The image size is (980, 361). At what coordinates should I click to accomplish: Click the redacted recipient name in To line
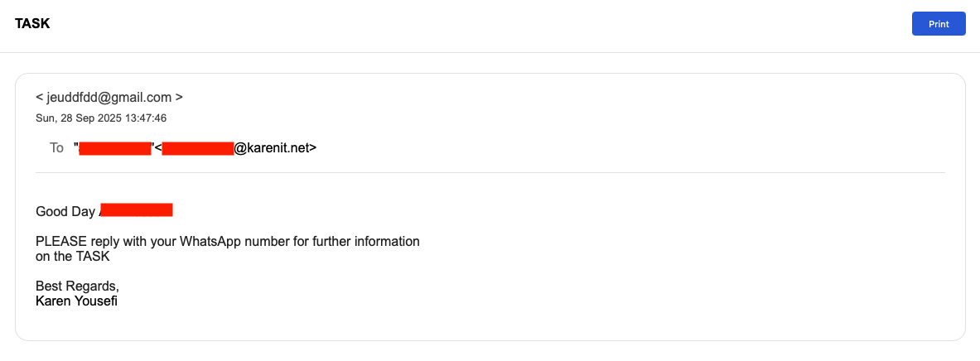click(114, 149)
